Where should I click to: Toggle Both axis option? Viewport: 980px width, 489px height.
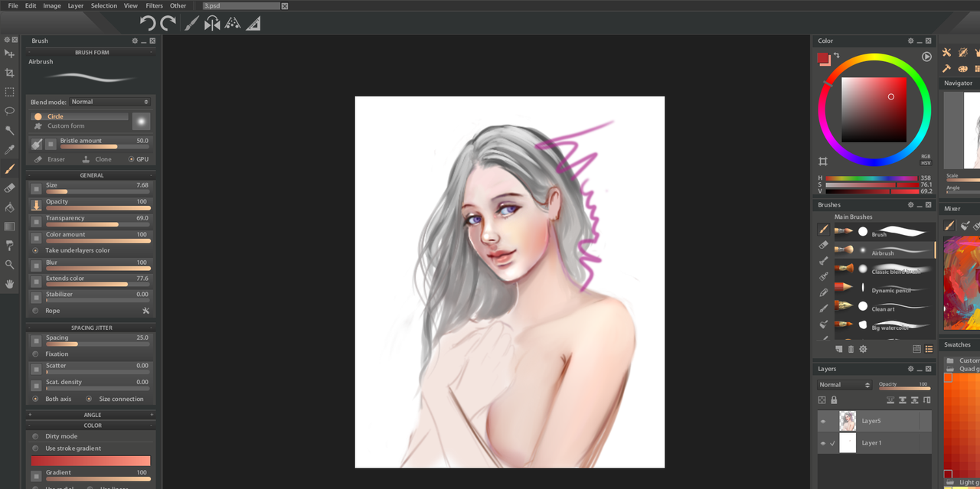click(x=35, y=399)
